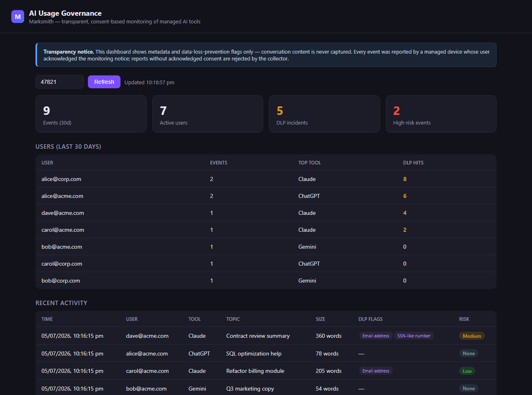Image resolution: width=532 pixels, height=395 pixels.
Task: Click the None risk badge for SQL optimization
Action: coord(469,353)
